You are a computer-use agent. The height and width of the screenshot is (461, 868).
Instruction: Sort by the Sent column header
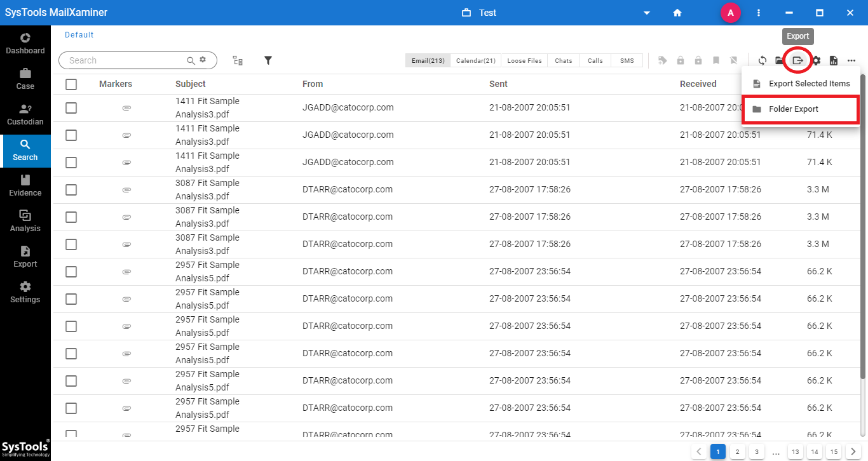coord(498,84)
